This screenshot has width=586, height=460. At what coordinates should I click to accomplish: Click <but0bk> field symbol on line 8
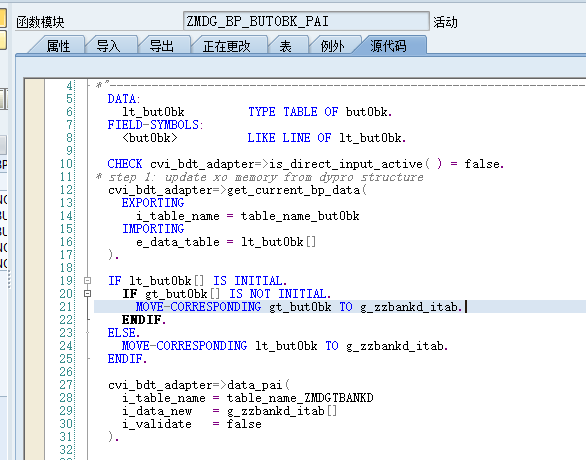pos(149,138)
